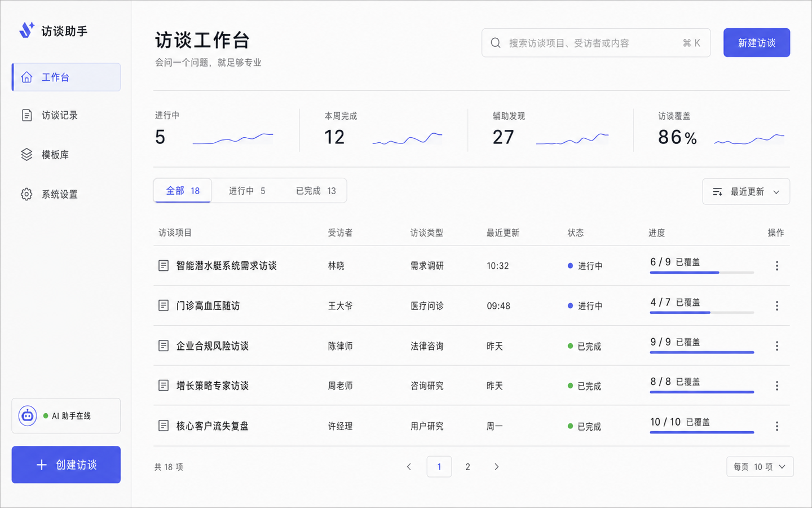Click document icon of 核心客户流失复盘 row
Viewport: 812px width, 508px height.
(164, 426)
